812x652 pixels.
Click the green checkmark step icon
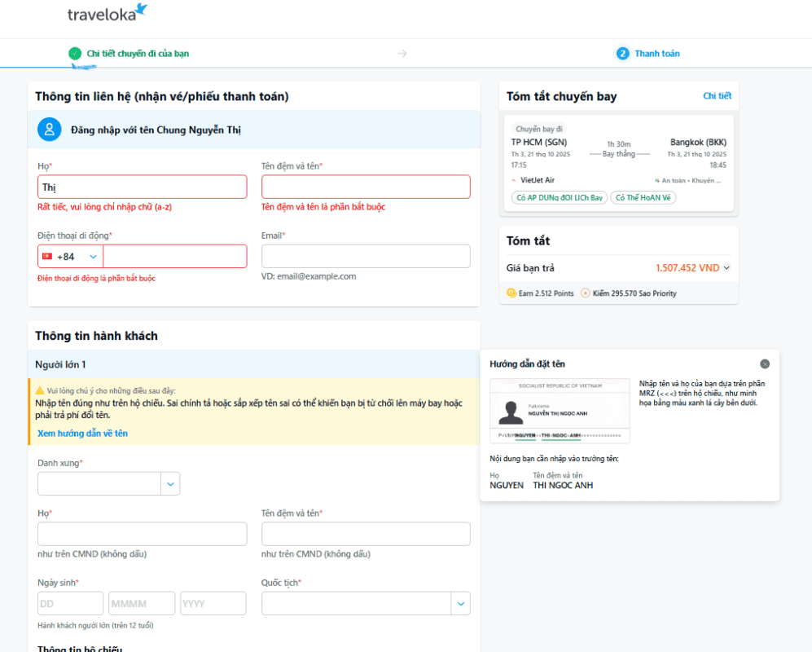[x=75, y=54]
